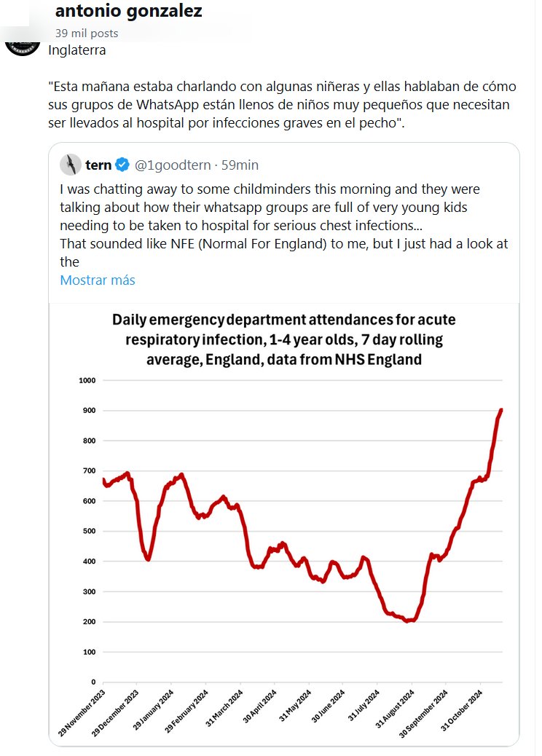Viewport: 542px width, 756px height.
Task: Expand the quoted post with Mostrar más
Action: pyautogui.click(x=97, y=280)
